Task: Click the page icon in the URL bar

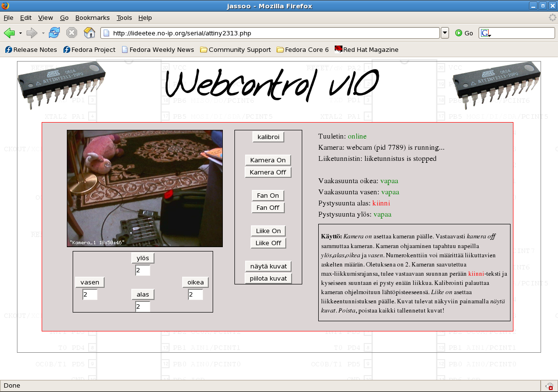Action: [x=106, y=33]
